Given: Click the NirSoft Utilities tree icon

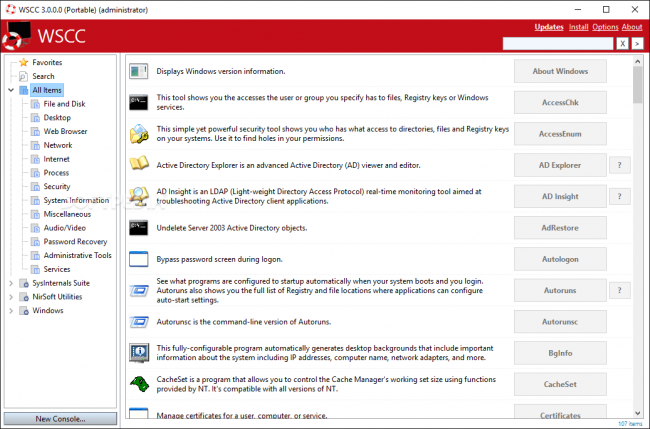Looking at the screenshot, I should [24, 297].
